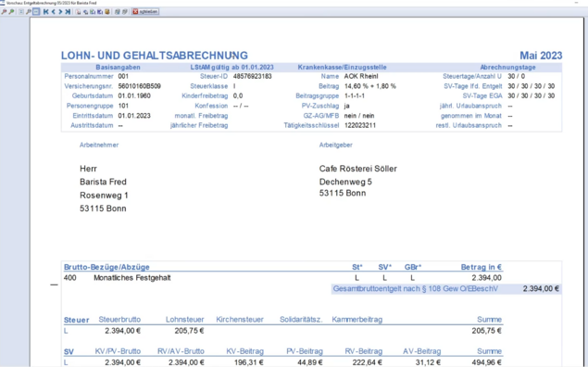Close the preview with the schließen button
Screen dimensions: 588x367
[145, 12]
